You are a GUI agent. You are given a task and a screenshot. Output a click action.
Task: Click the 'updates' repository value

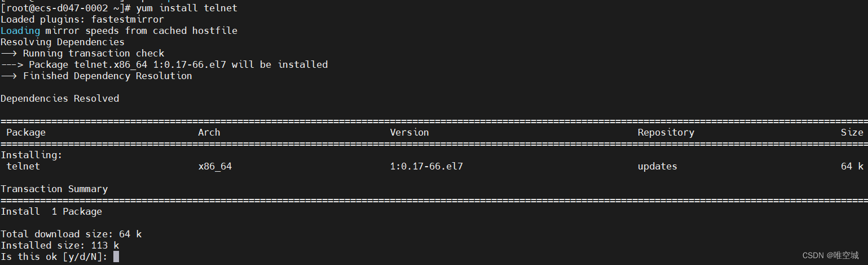coord(657,166)
